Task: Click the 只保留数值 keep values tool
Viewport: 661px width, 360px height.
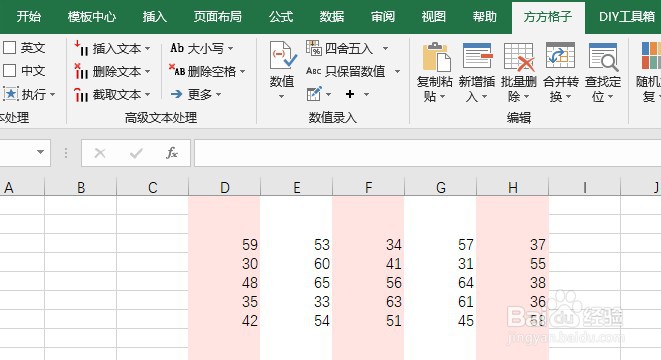Action: (353, 71)
